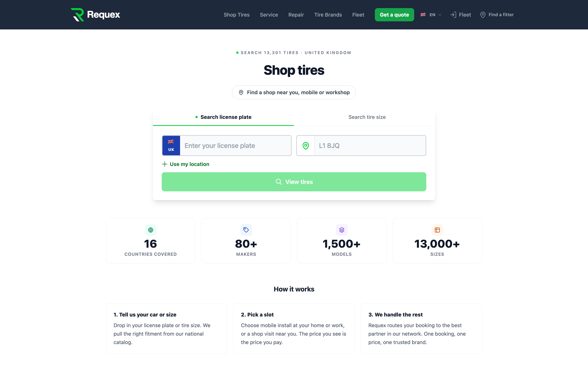Click the 13,000+ Sizes stat card
Screen dimensions: 588x368
click(x=437, y=241)
